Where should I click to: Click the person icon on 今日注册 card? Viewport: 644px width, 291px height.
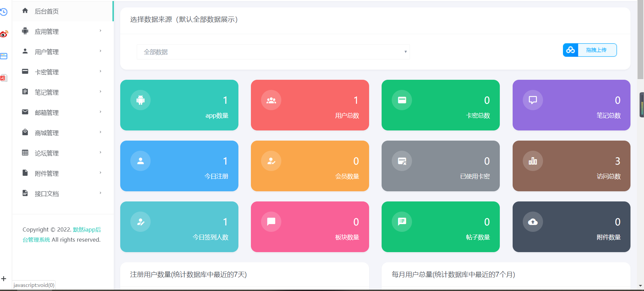140,161
